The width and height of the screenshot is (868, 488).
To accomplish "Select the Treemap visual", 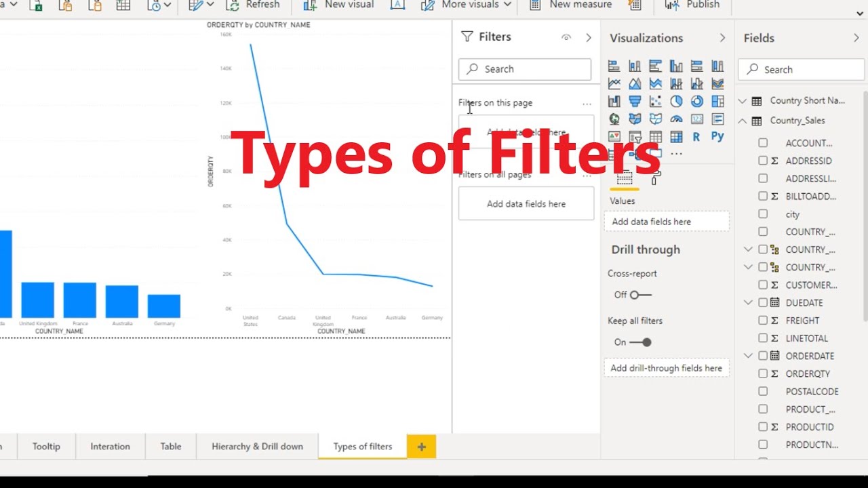I will pos(717,101).
